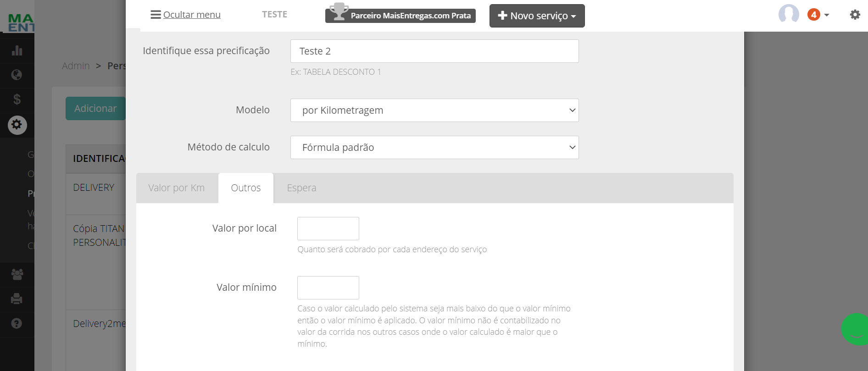Click the printer icon in sidebar
The image size is (868, 371).
point(17,299)
